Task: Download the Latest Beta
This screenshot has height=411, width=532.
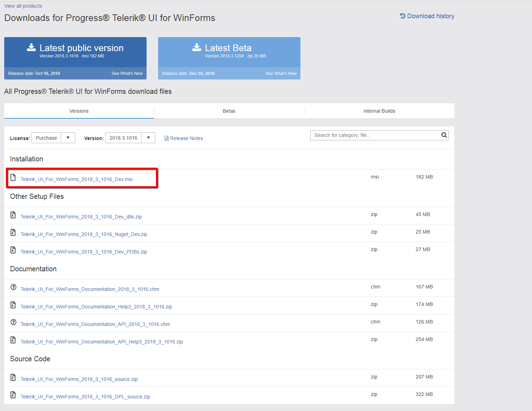Action: (229, 52)
